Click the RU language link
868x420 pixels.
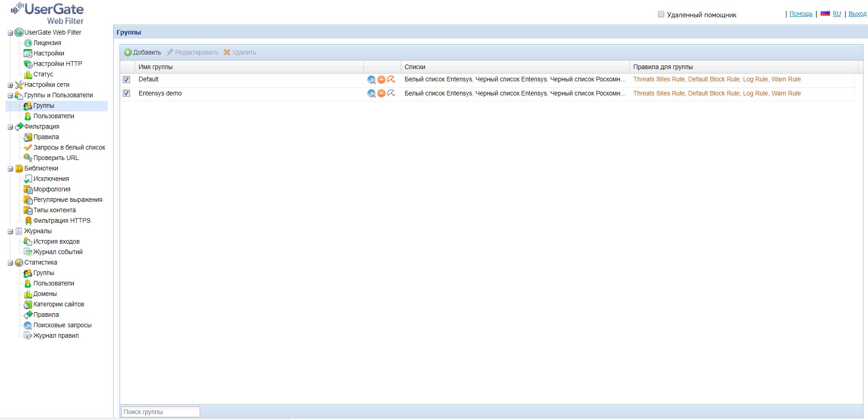[837, 14]
